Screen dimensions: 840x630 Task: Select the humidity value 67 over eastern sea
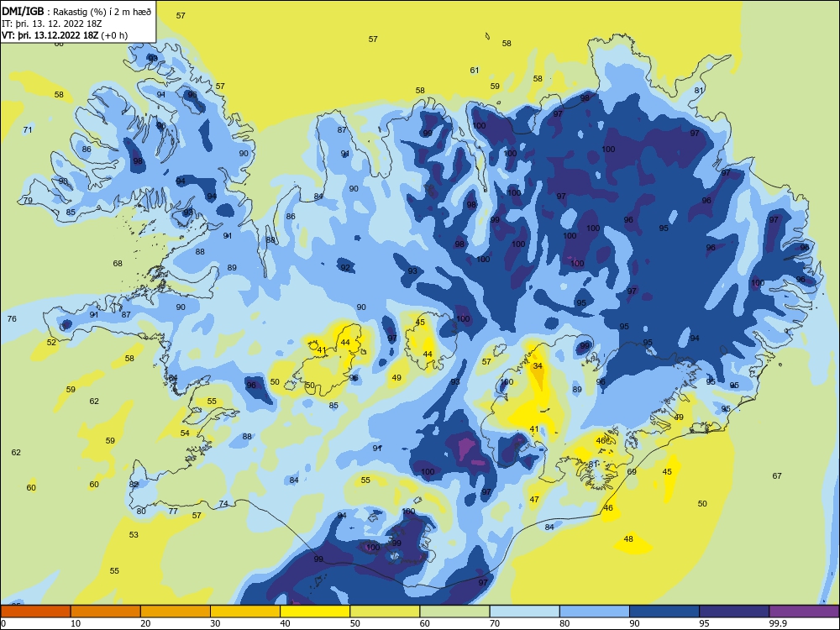pos(777,475)
